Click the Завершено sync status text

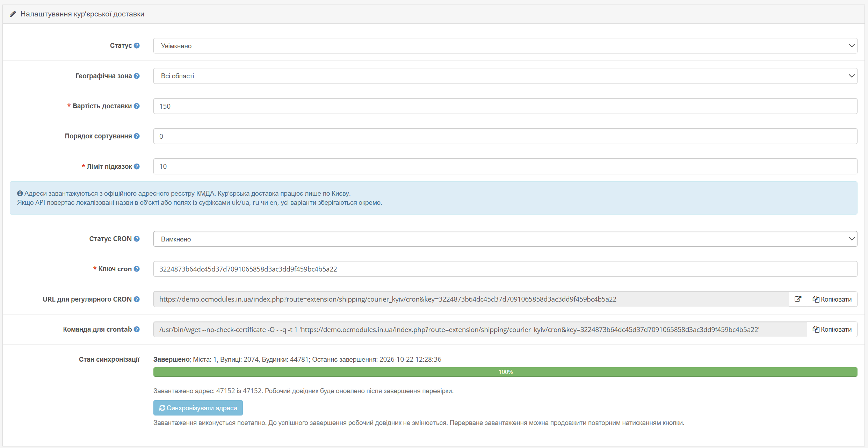click(171, 359)
